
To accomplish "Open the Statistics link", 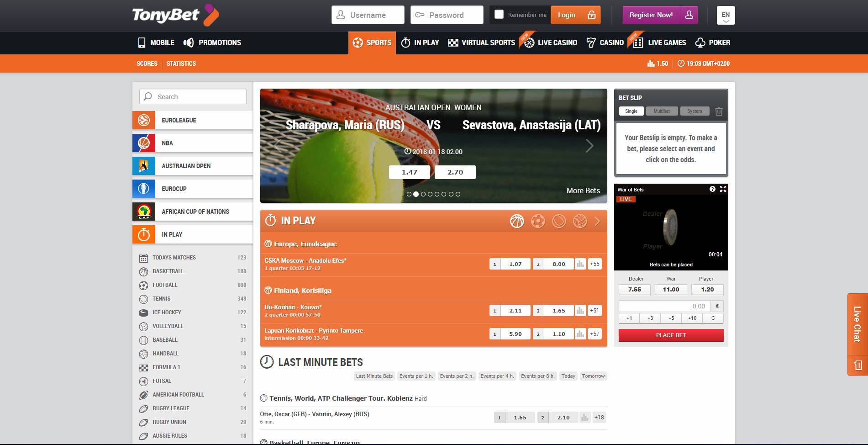I will pos(181,64).
